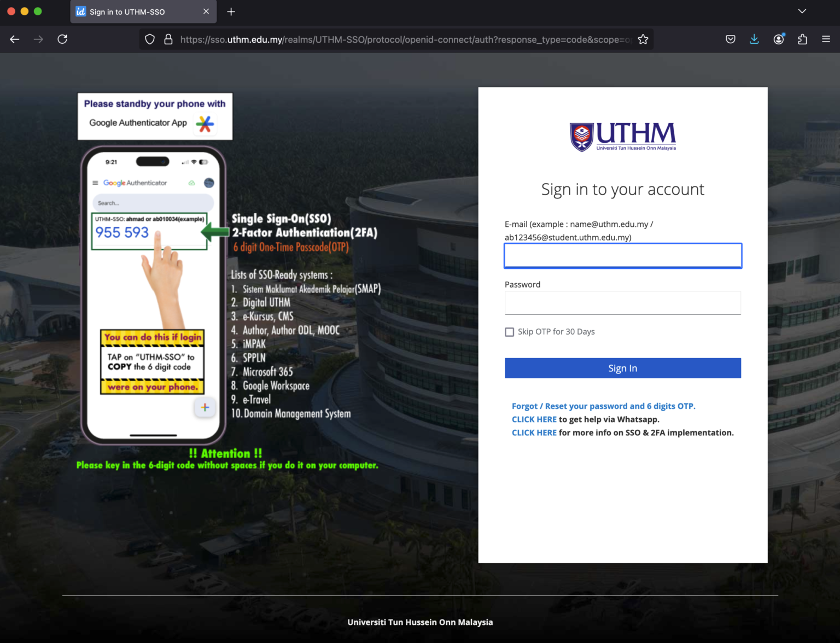840x643 pixels.
Task: Click the back navigation arrow
Action: pyautogui.click(x=14, y=39)
